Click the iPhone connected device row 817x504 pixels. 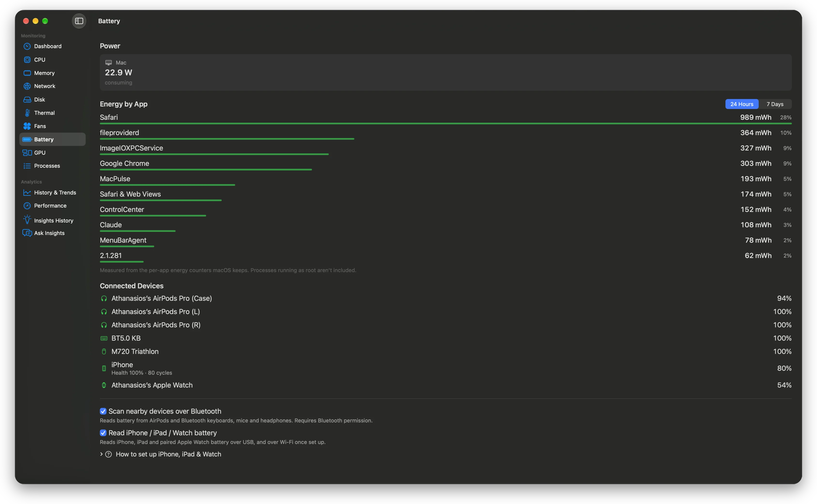coord(446,368)
